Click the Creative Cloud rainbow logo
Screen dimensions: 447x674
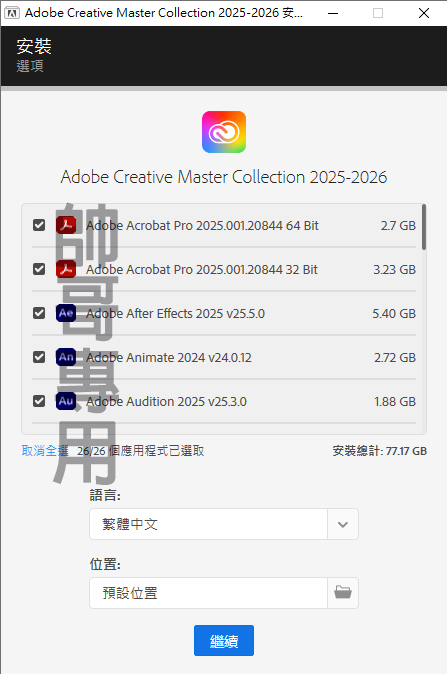[224, 132]
